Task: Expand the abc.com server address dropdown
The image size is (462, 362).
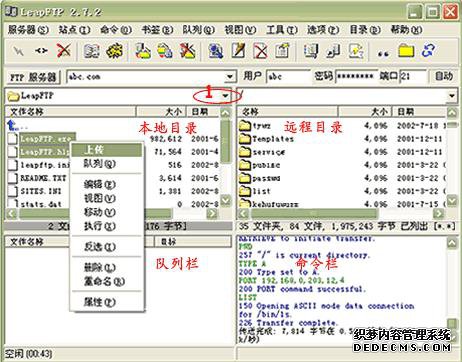Action: coord(229,77)
